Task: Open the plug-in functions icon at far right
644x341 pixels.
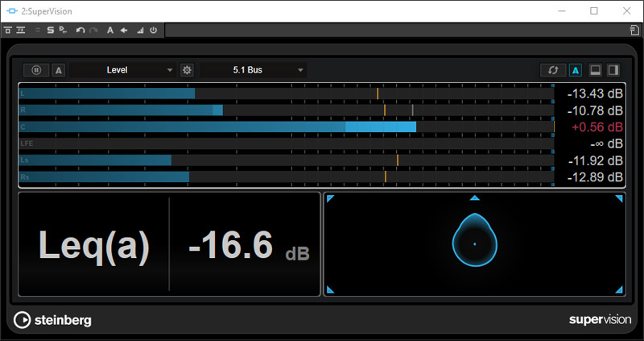Action: (x=634, y=30)
